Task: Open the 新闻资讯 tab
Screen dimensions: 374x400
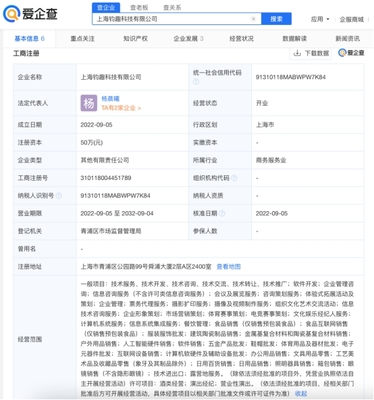Action: pyautogui.click(x=347, y=39)
